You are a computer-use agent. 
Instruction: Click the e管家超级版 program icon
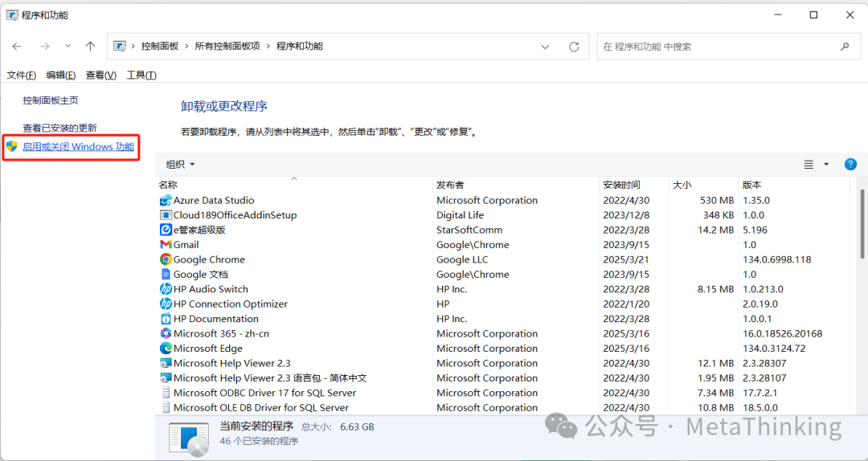coord(166,230)
